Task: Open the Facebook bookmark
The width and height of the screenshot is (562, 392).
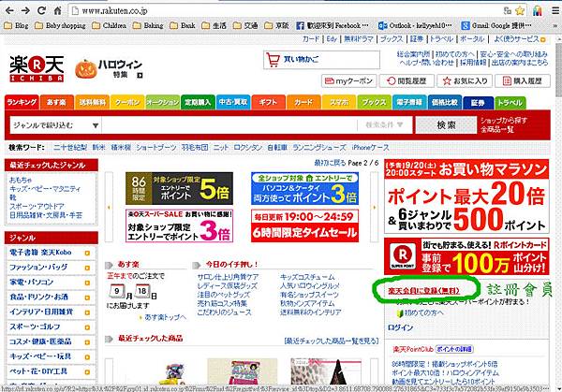Action: [333, 25]
